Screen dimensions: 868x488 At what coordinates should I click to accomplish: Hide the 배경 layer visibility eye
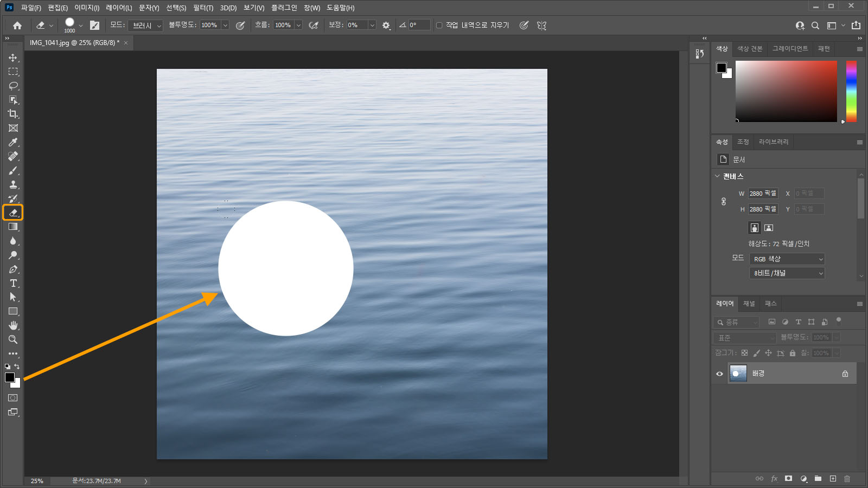coord(719,374)
